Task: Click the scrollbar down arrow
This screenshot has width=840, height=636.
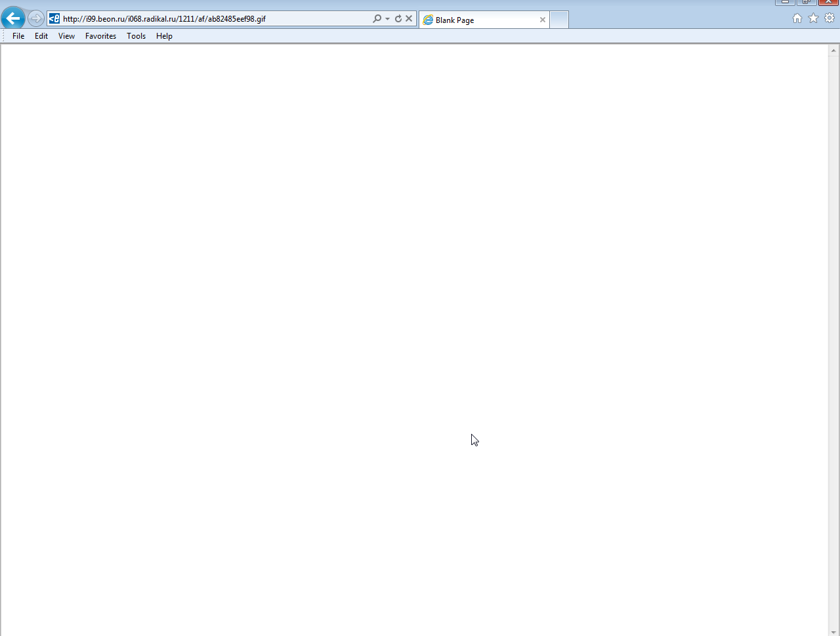Action: click(x=834, y=631)
